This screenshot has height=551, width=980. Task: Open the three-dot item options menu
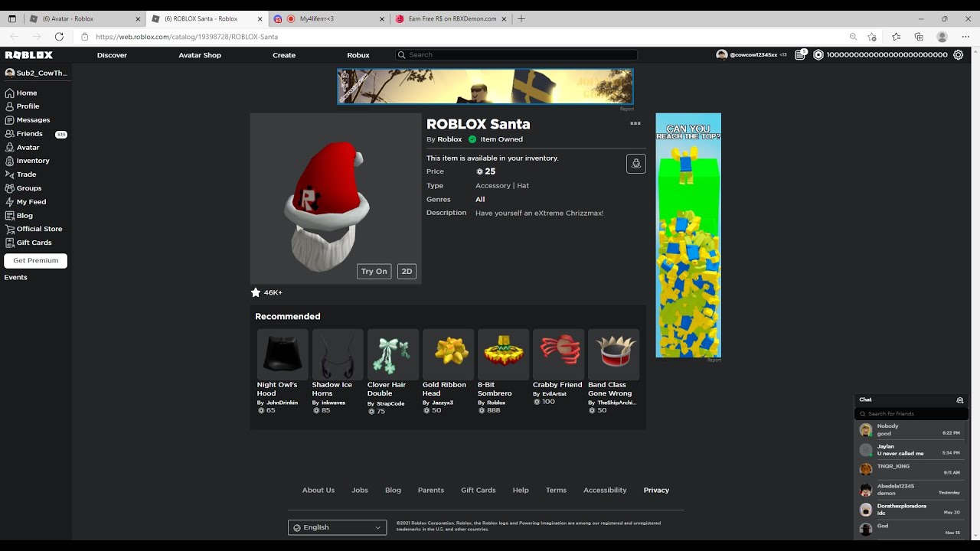[x=635, y=123]
